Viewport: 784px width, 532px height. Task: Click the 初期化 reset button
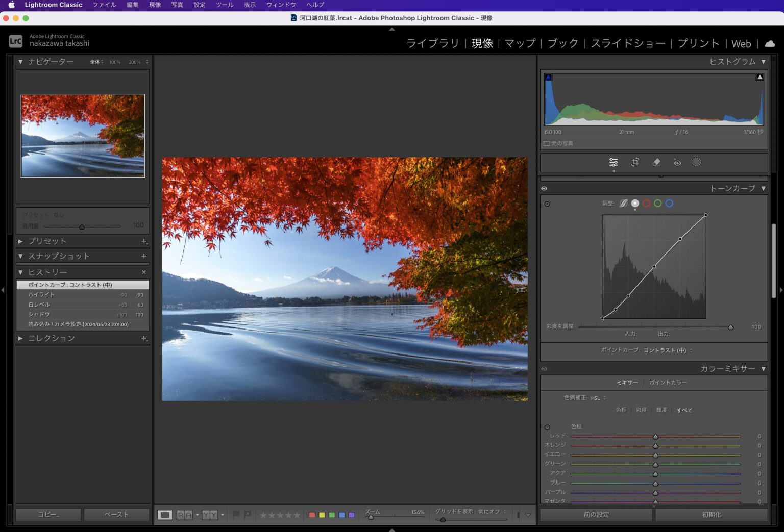click(711, 515)
